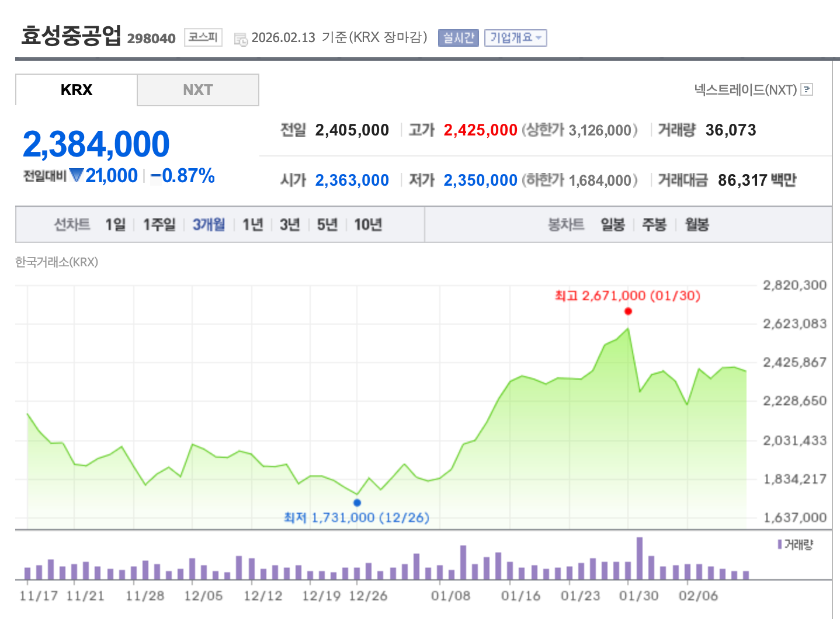Click the 12/05 date axis label
The width and height of the screenshot is (840, 619).
203,596
